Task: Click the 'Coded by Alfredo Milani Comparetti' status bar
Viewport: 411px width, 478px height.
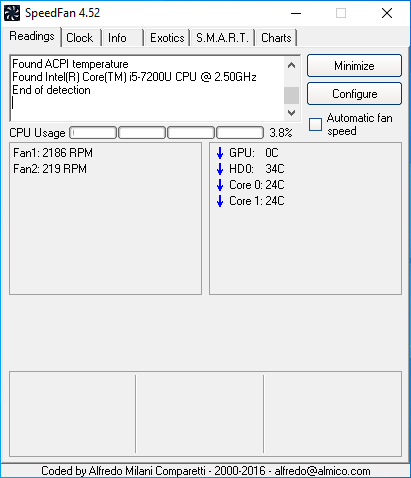Action: 206,471
